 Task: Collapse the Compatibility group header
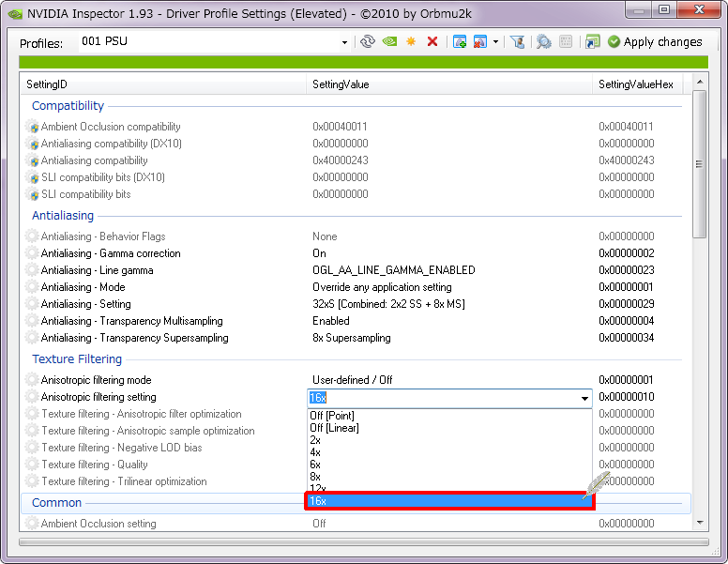(68, 106)
